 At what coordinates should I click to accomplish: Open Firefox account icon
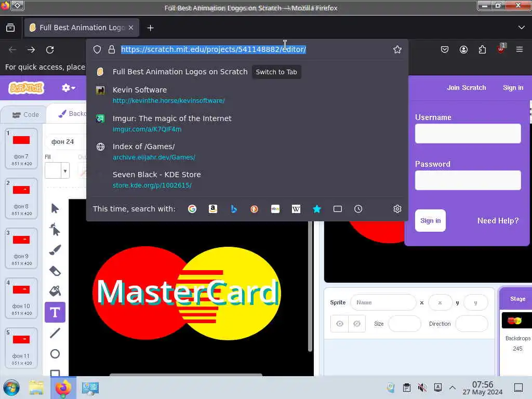tap(463, 49)
